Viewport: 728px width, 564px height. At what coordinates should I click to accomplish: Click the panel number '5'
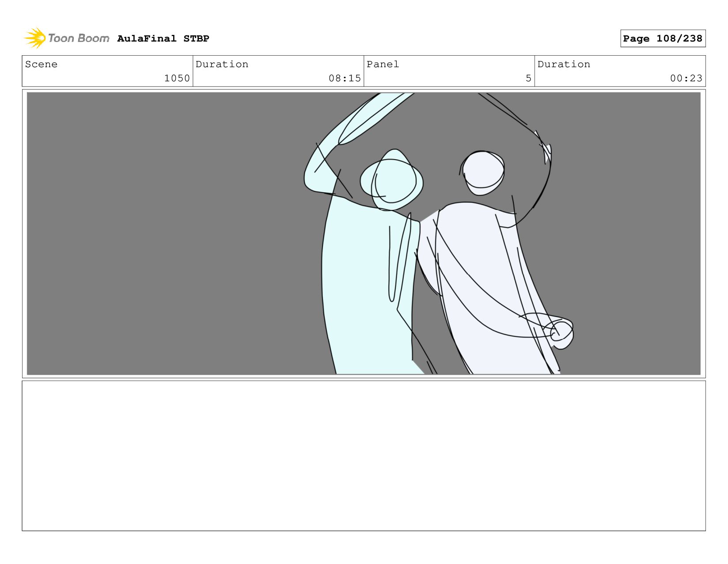(x=528, y=78)
